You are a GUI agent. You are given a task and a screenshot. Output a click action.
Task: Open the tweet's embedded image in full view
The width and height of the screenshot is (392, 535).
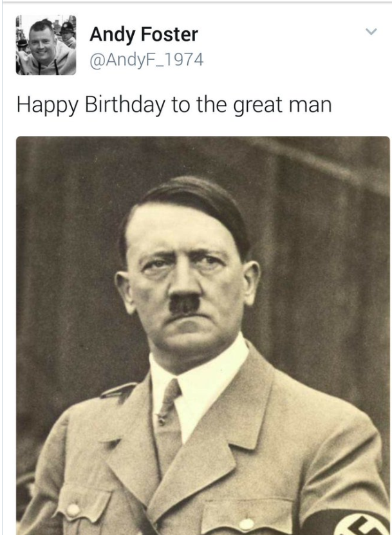[x=203, y=335]
